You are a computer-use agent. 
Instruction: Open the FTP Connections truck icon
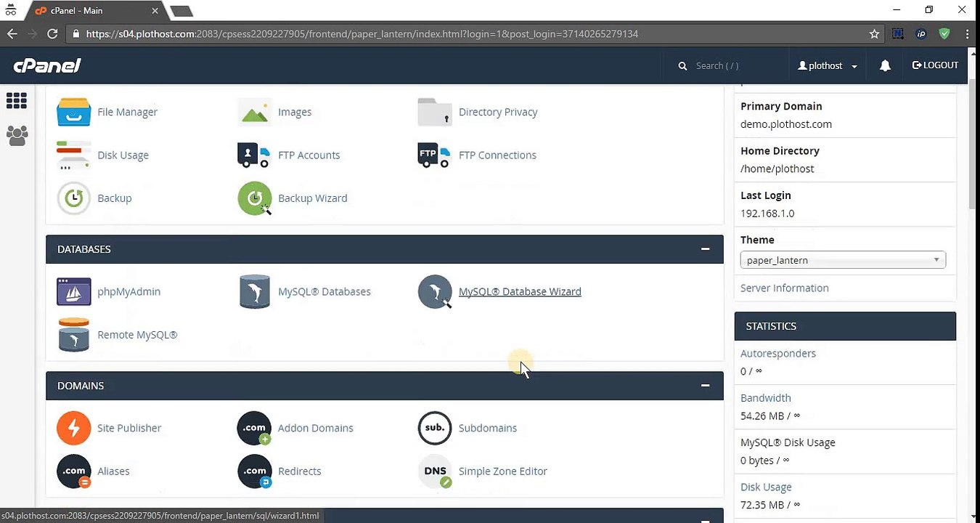pyautogui.click(x=435, y=155)
